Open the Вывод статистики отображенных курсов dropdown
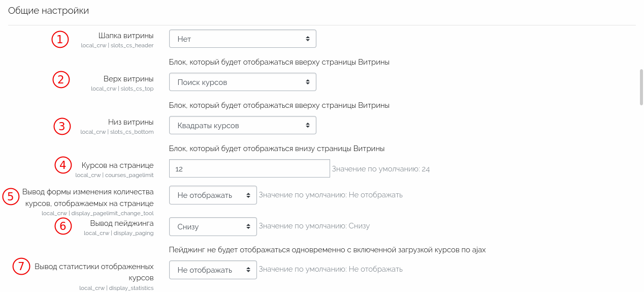This screenshot has width=644, height=292. click(213, 270)
